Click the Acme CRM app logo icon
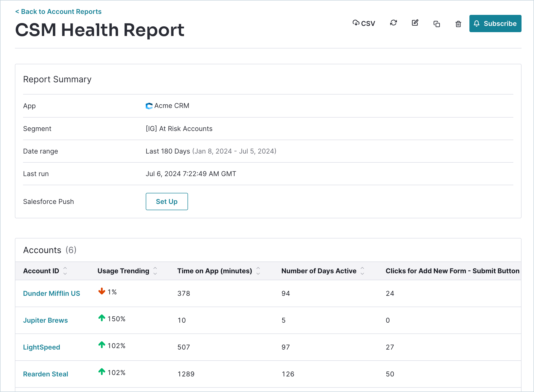Image resolution: width=534 pixels, height=392 pixels. pyautogui.click(x=149, y=106)
